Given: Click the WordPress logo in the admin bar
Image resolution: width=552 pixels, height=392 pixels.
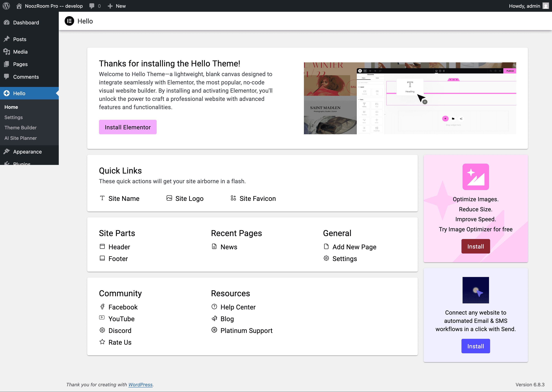Looking at the screenshot, I should (x=6, y=6).
